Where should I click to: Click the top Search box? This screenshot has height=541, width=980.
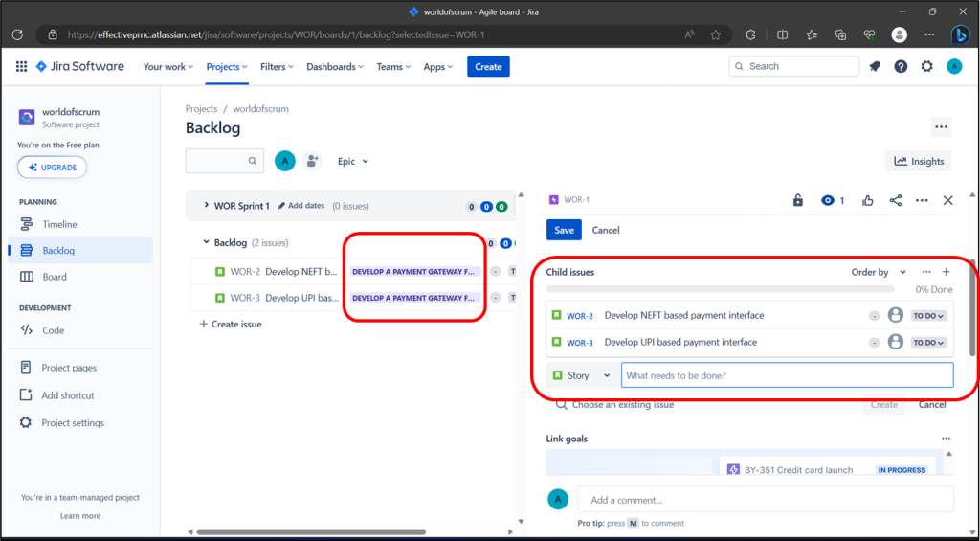793,66
